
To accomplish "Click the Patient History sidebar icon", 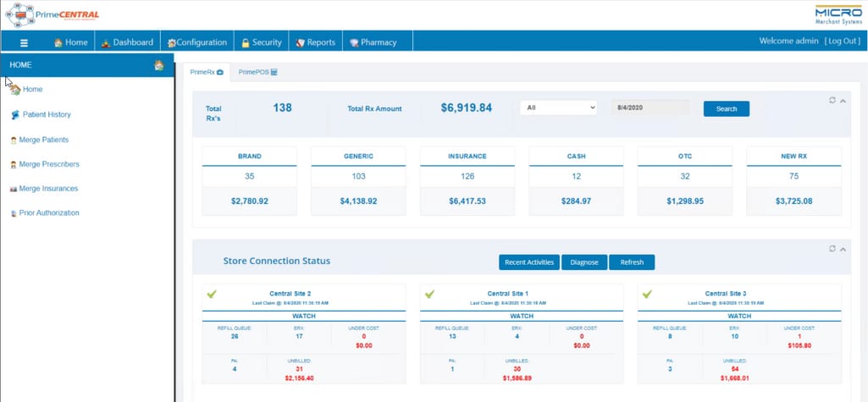I will pyautogui.click(x=15, y=115).
